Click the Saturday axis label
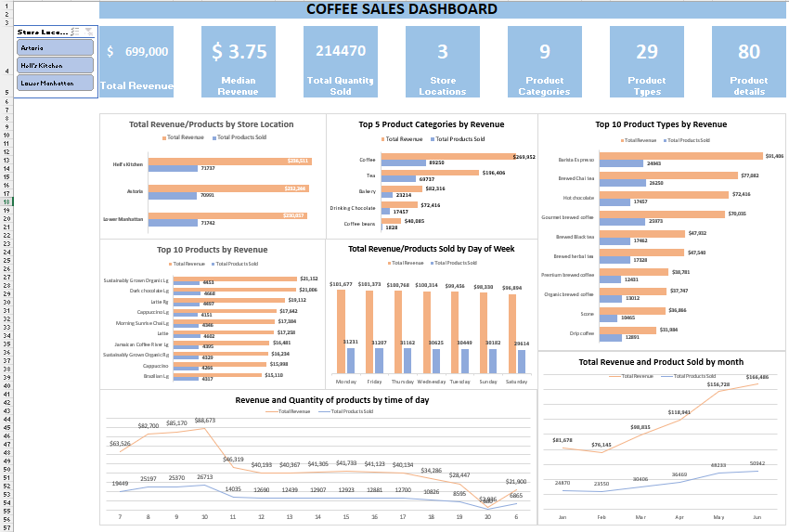 coord(516,382)
